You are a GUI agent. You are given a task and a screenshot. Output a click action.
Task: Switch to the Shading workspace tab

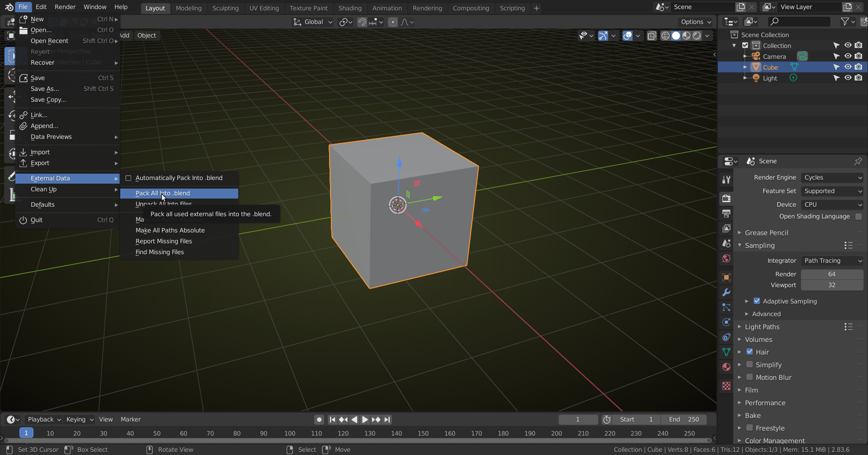tap(350, 8)
